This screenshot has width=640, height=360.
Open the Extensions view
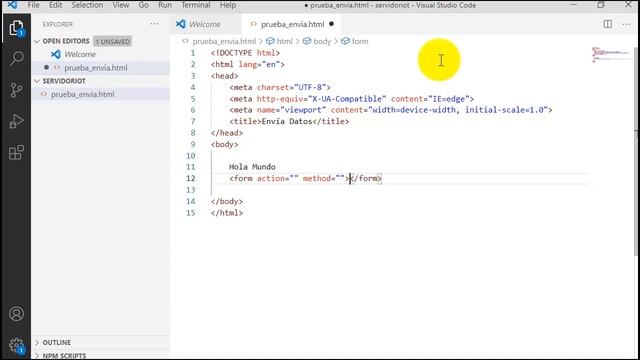click(x=16, y=153)
